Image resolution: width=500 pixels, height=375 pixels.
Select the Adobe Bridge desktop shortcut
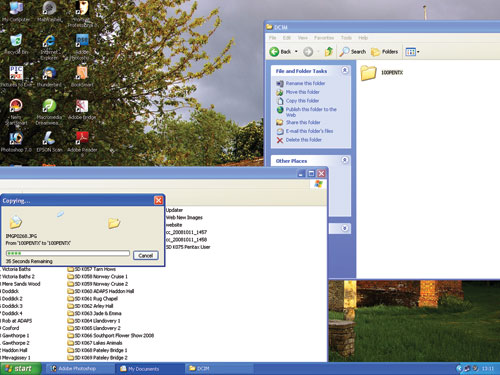82,110
